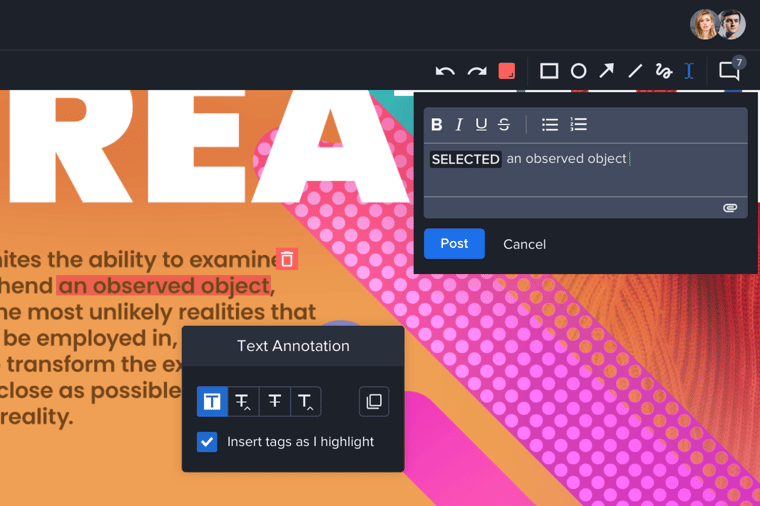Delete the highlight with trash icon

click(x=287, y=259)
